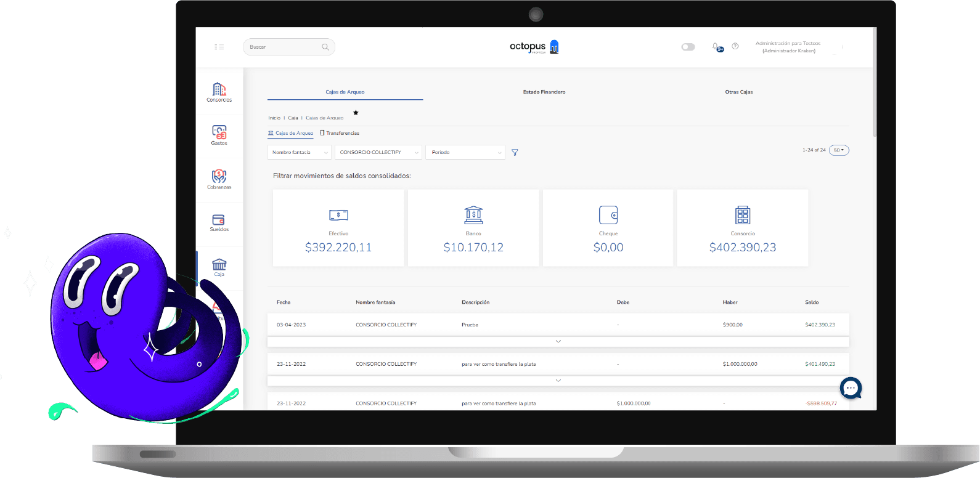Open the CONSORCIO COLLECTIFY dropdown
Image resolution: width=980 pixels, height=478 pixels.
click(378, 152)
